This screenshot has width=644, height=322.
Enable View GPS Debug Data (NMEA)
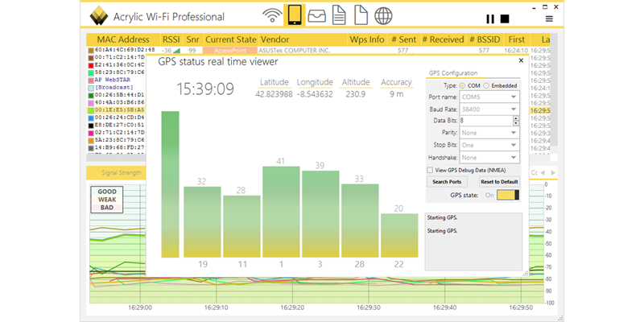click(429, 170)
